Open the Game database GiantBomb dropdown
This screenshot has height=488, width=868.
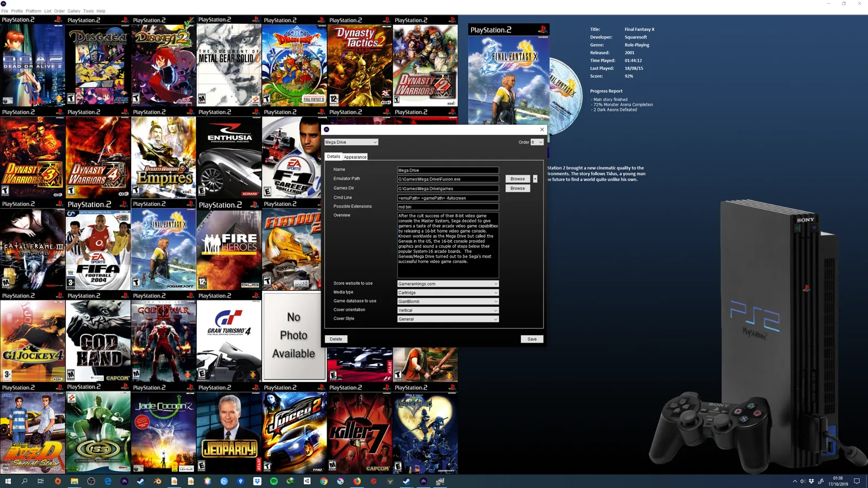click(x=448, y=301)
